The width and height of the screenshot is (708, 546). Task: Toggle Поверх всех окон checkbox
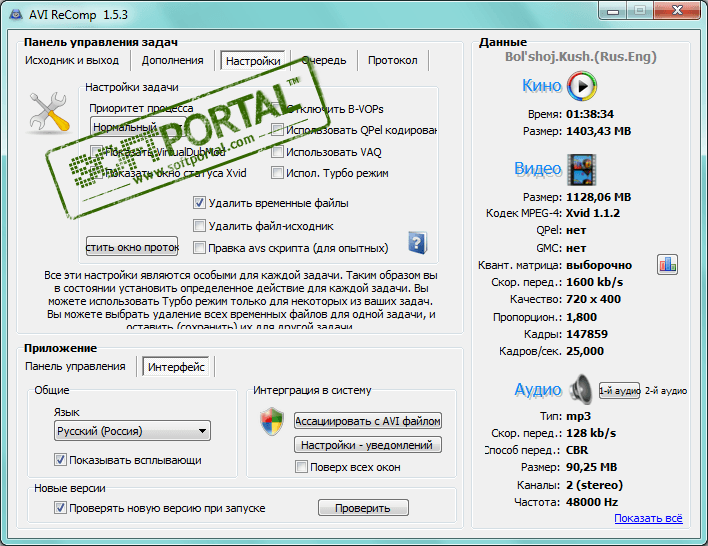click(x=301, y=467)
